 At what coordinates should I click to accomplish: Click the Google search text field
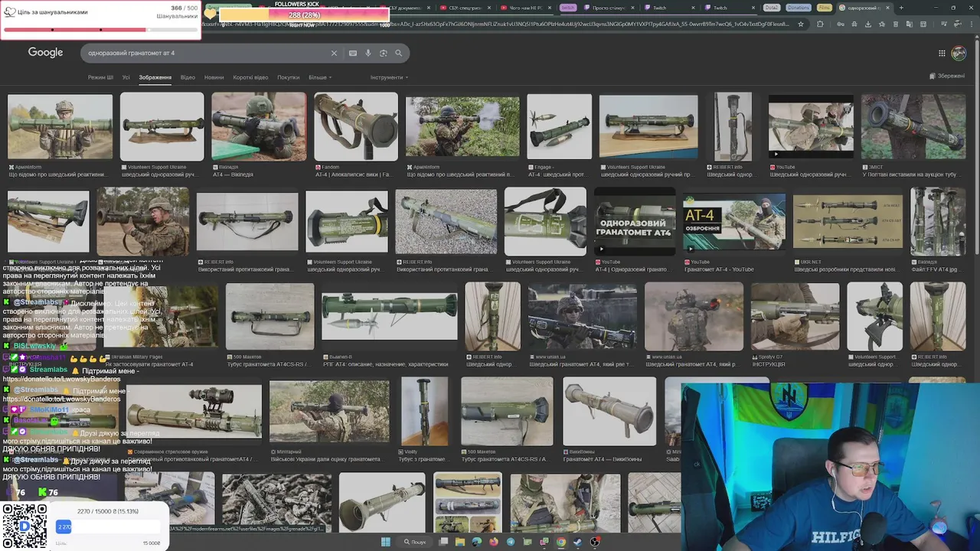pos(207,53)
